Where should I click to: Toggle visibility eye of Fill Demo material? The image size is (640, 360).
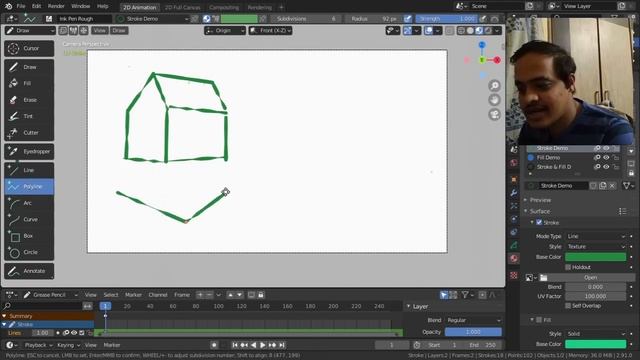click(606, 158)
